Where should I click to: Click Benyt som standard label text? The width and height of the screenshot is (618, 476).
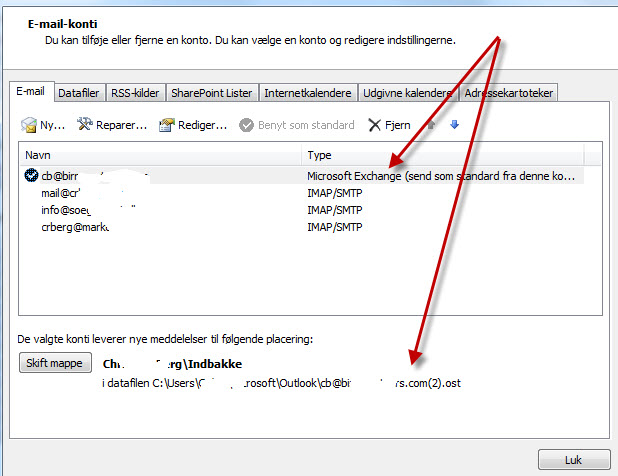[x=306, y=125]
